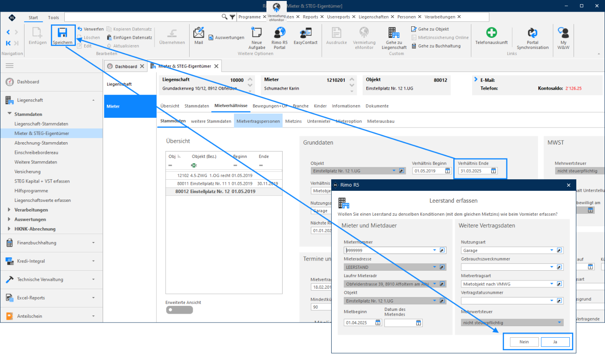Open calendar for Verhältnis Beginn date
The width and height of the screenshot is (605, 364).
click(x=448, y=171)
